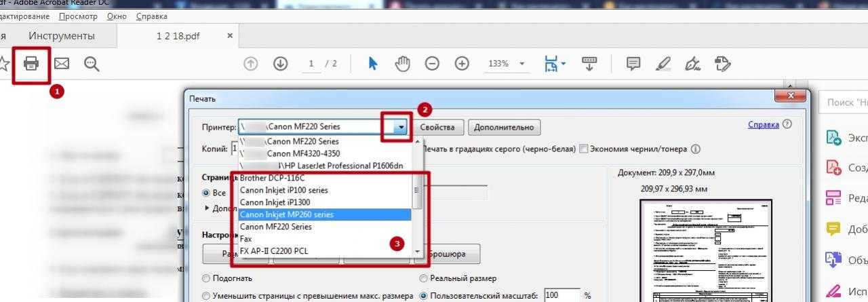
Task: Switch to the Инструменты tab
Action: [x=62, y=36]
